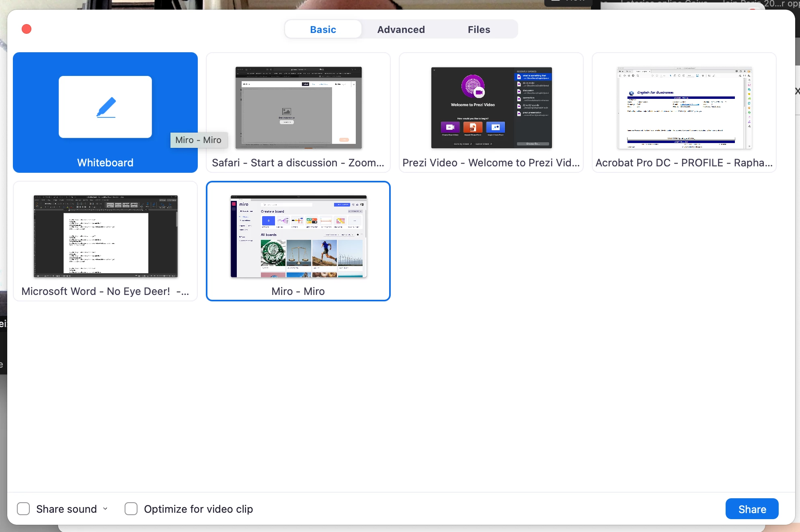This screenshot has height=532, width=800.
Task: Click the red close dot at top left
Action: coord(27,29)
